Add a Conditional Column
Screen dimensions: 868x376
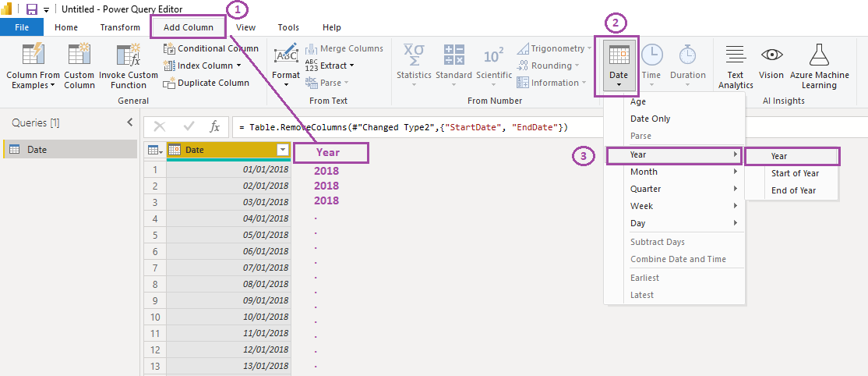pyautogui.click(x=211, y=48)
